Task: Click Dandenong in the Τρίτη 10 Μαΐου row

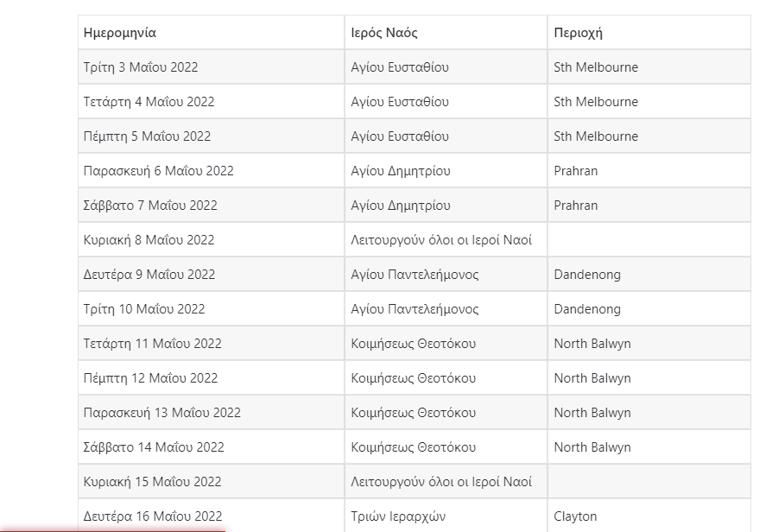Action: coord(587,309)
